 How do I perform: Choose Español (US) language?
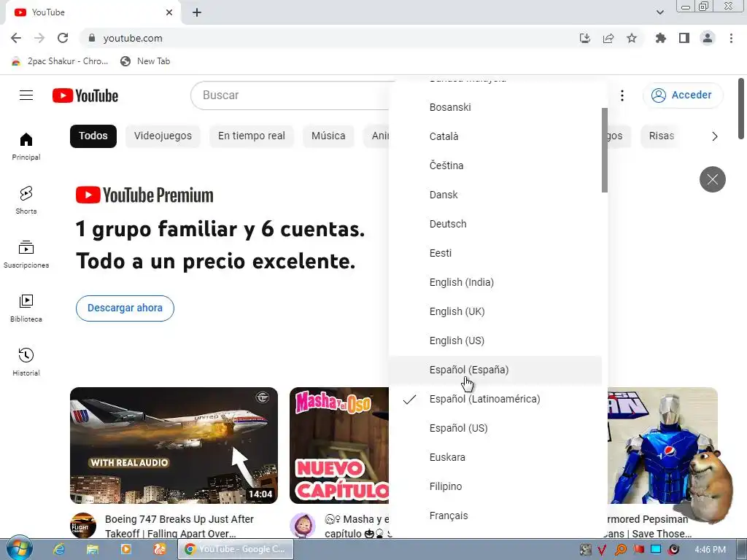point(495,428)
